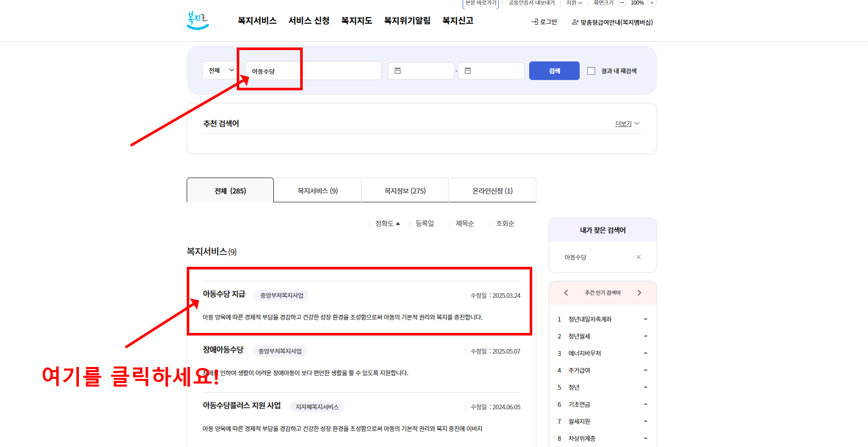Open 장애아동수당 search result

click(223, 349)
